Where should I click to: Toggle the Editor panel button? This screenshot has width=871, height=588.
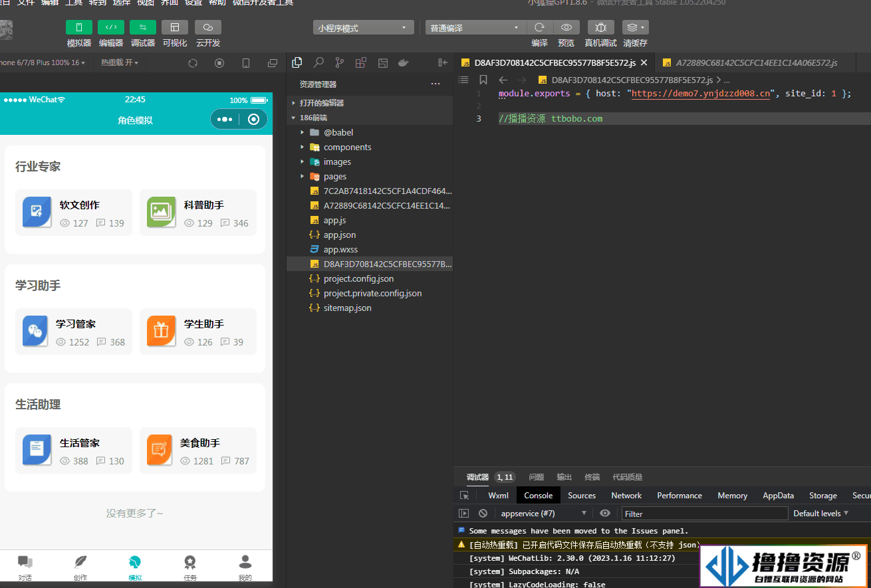(x=111, y=27)
